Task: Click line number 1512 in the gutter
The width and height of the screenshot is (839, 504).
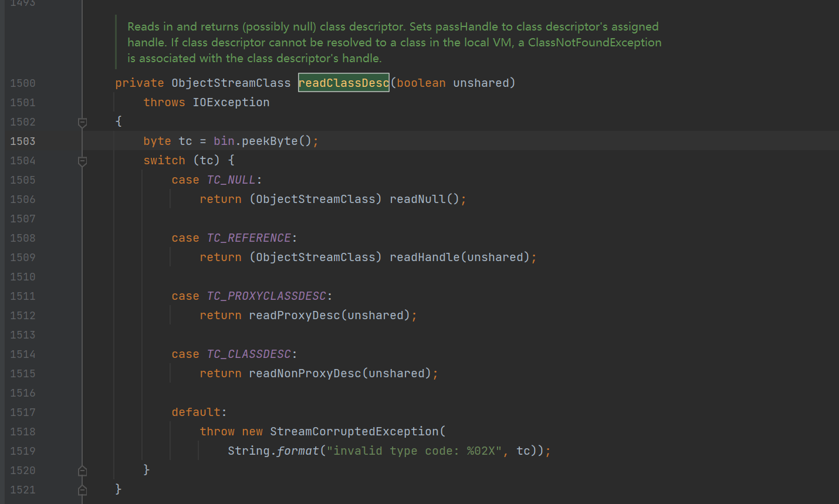Action: click(x=22, y=316)
